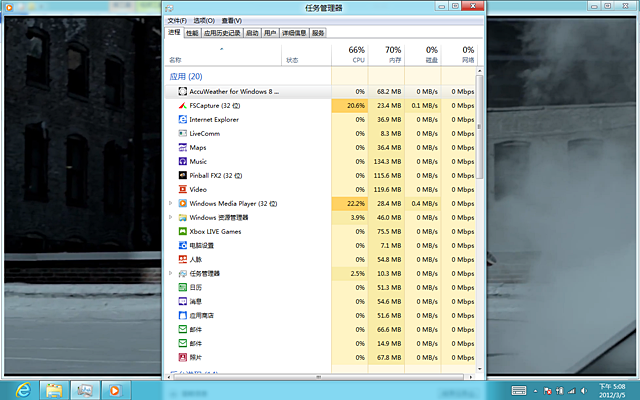Click the 应用 (20) group heading

click(186, 76)
